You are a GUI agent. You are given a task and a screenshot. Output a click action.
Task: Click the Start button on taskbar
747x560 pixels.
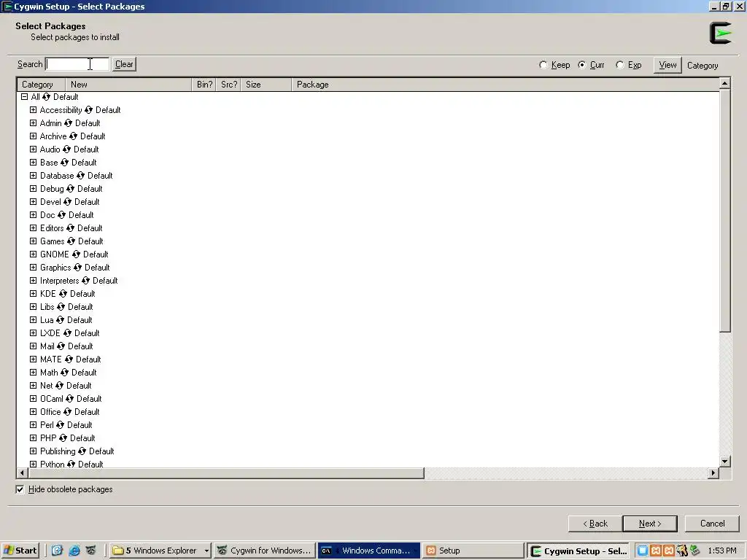20,551
